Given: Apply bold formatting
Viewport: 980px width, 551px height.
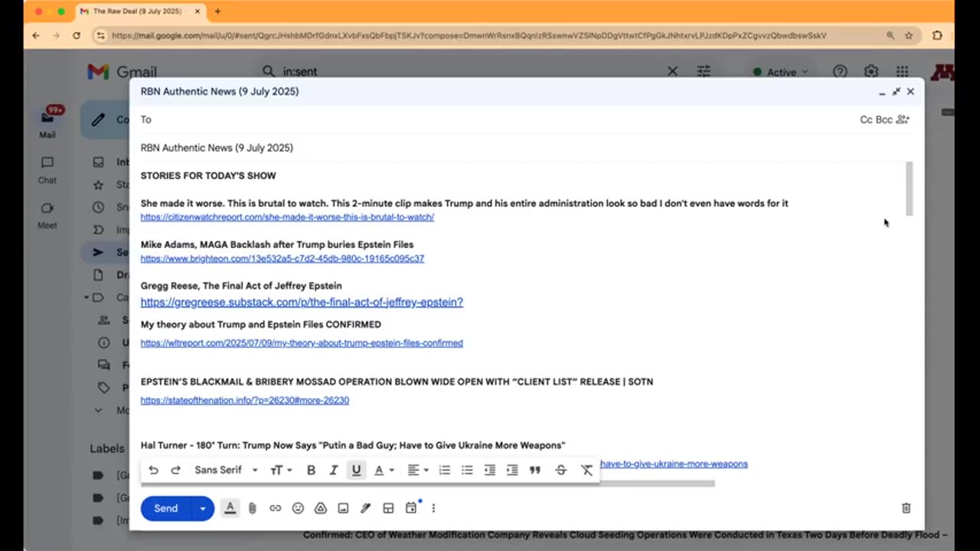Looking at the screenshot, I should 311,470.
